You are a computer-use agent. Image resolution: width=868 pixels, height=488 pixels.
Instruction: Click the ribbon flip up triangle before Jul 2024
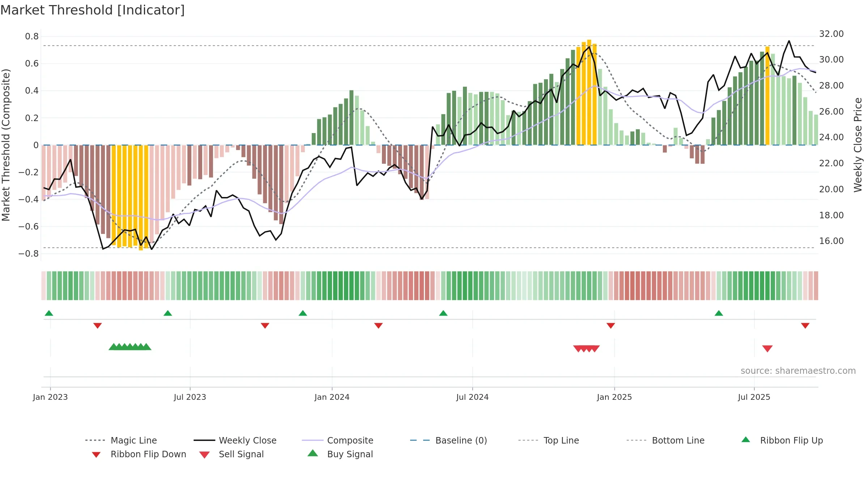(x=443, y=313)
